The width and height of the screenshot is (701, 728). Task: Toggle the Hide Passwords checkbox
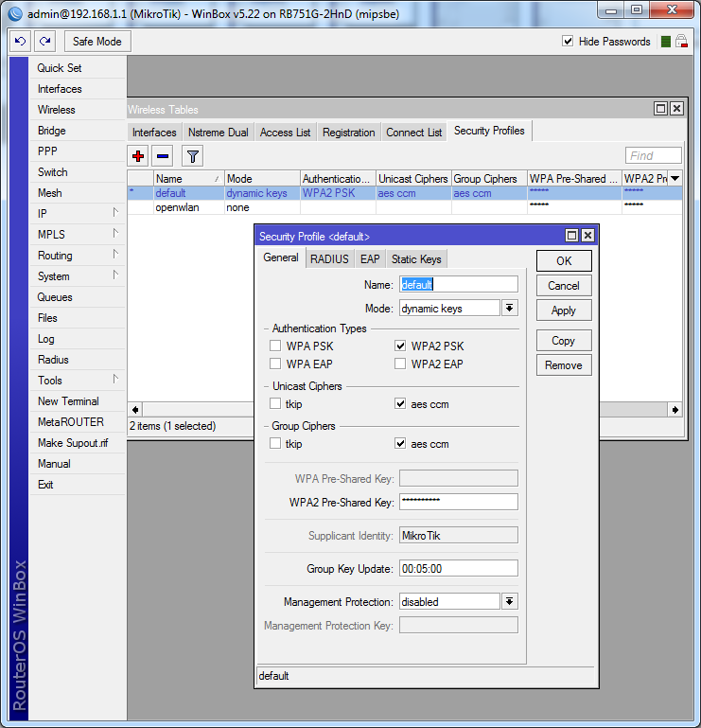(x=568, y=41)
